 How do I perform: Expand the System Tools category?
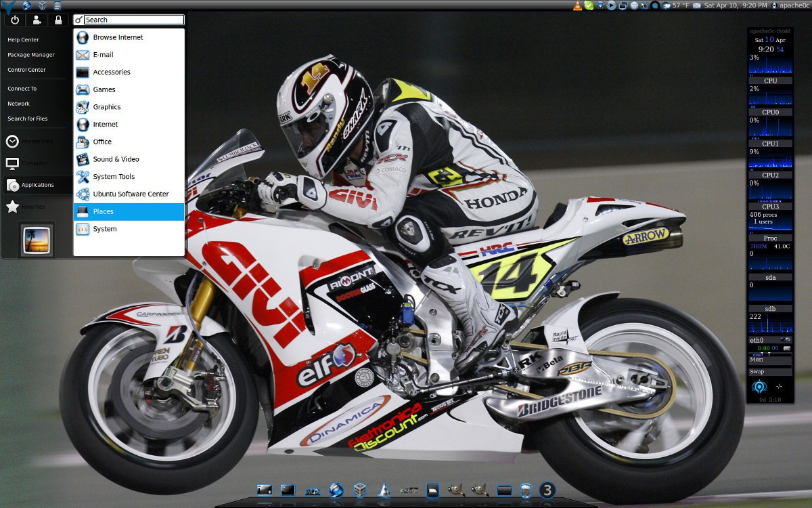tap(129, 177)
